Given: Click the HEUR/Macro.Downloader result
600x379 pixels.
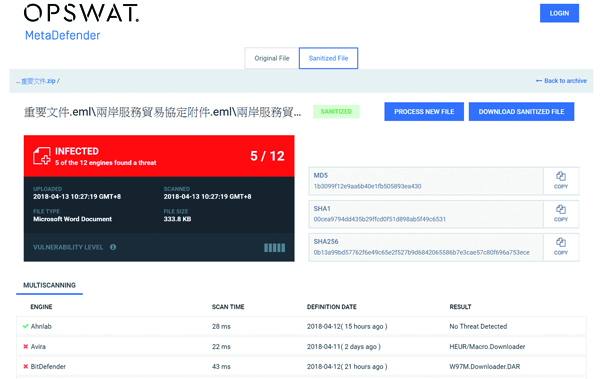Looking at the screenshot, I should click(487, 346).
